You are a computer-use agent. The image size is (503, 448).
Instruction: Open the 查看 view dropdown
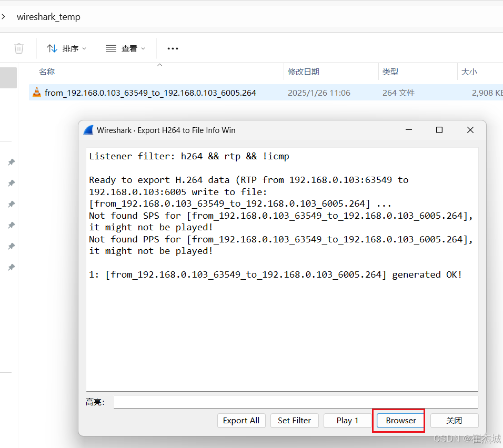pos(125,49)
